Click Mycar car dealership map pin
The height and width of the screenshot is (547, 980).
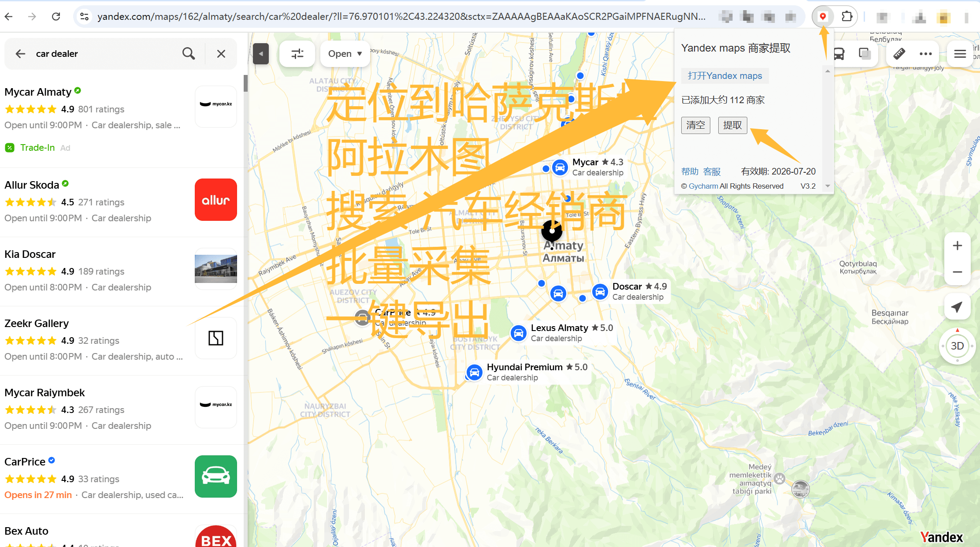[560, 167]
